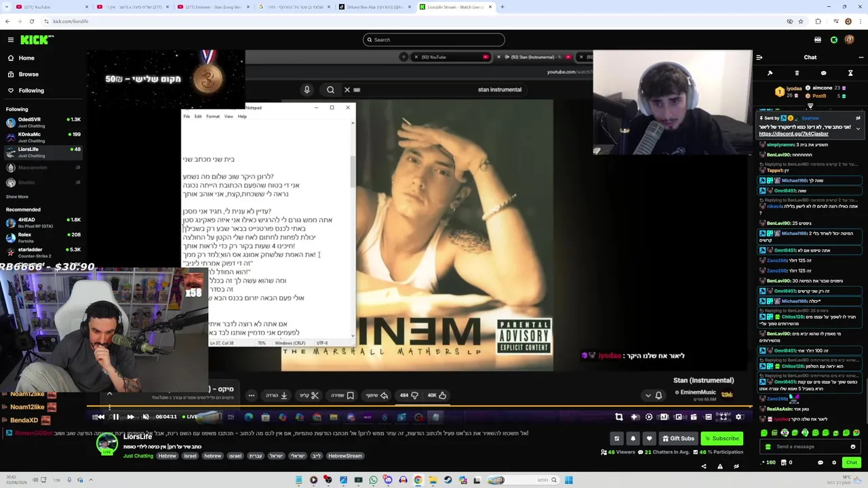This screenshot has width=868, height=488.
Task: Open chat settings gear
Action: tap(834, 463)
